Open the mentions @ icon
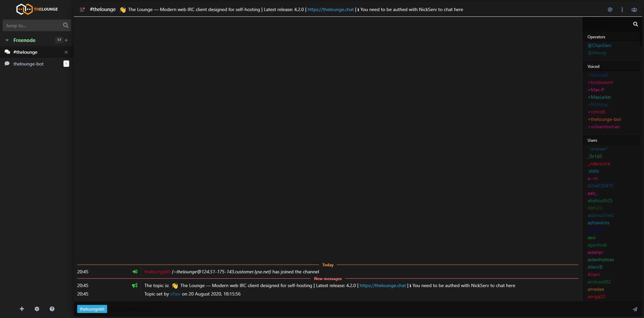The width and height of the screenshot is (644, 318). [x=610, y=9]
